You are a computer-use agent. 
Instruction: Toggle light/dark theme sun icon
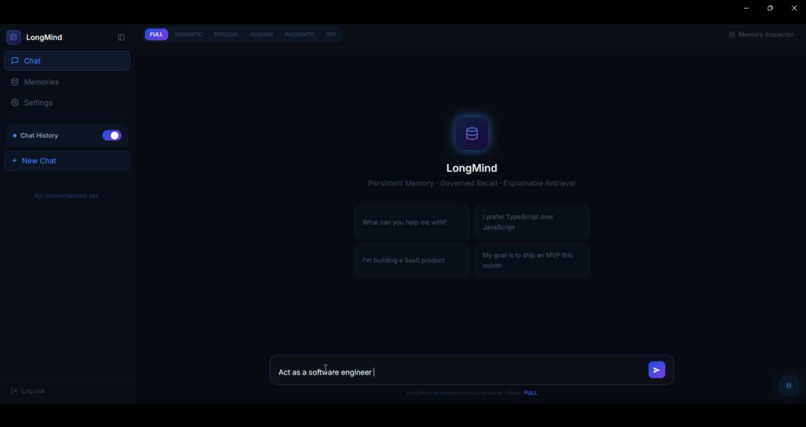(x=789, y=385)
